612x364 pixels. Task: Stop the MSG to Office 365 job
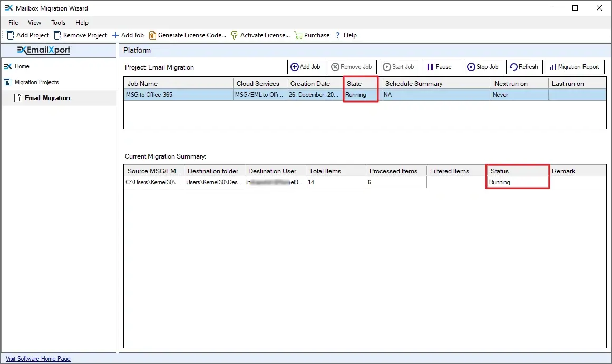[483, 67]
